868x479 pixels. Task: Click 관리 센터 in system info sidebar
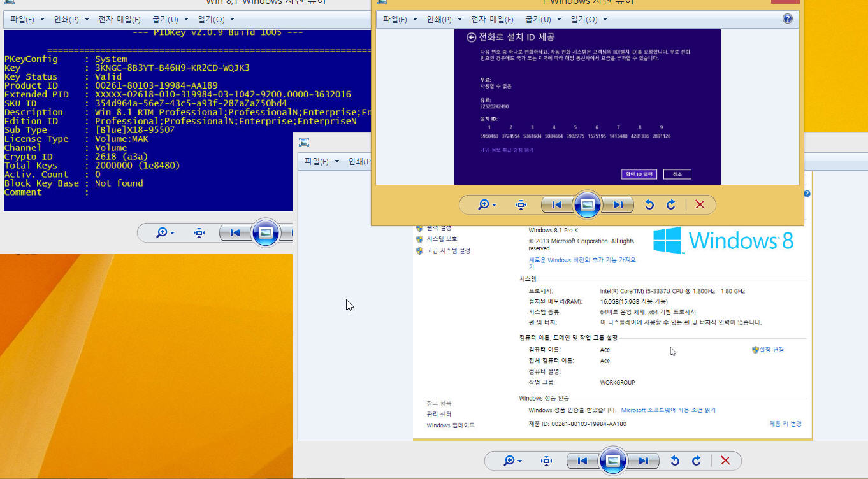tap(438, 414)
